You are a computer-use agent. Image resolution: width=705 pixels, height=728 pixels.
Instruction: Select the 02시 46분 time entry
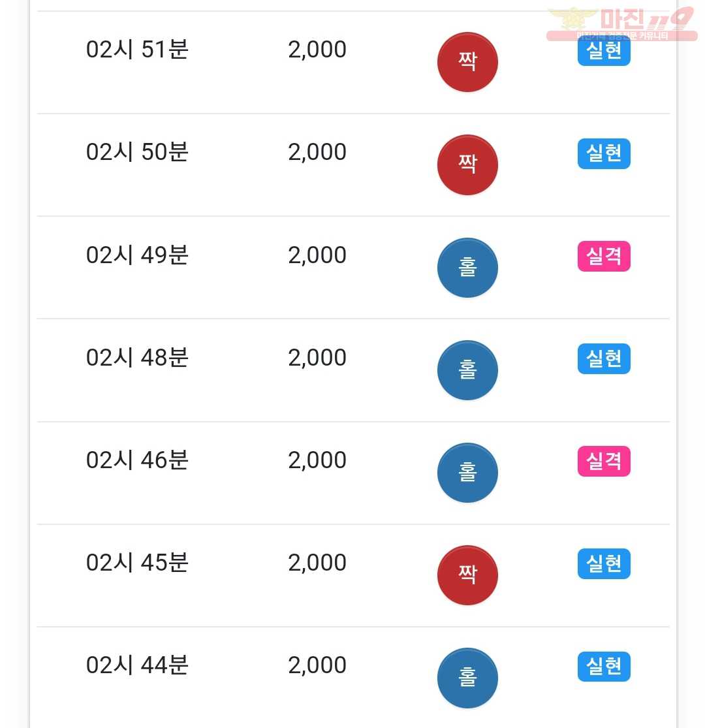coord(137,460)
